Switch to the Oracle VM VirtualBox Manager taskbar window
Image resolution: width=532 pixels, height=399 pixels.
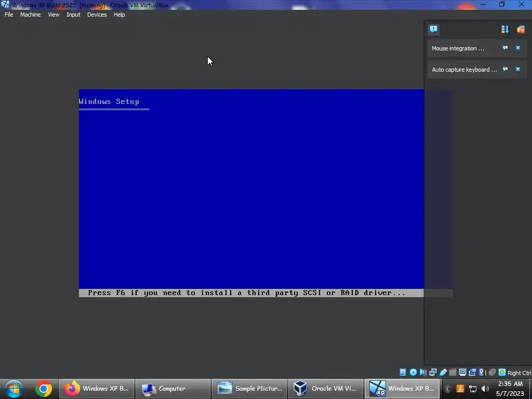(326, 389)
